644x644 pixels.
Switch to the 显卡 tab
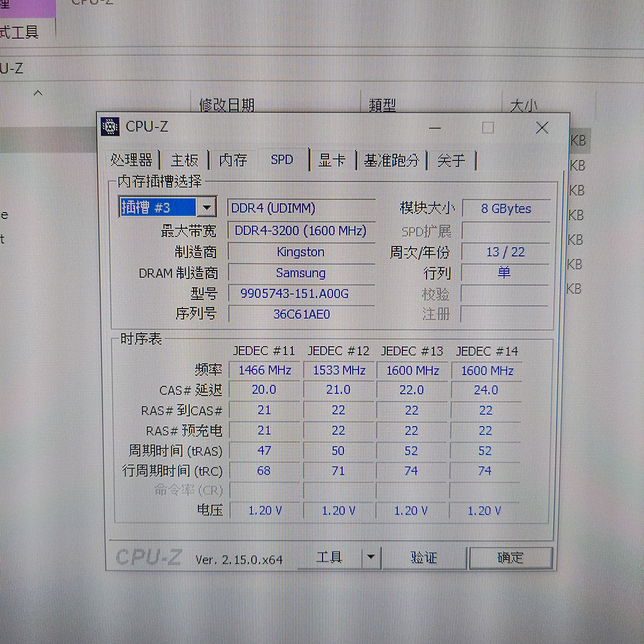tap(332, 160)
